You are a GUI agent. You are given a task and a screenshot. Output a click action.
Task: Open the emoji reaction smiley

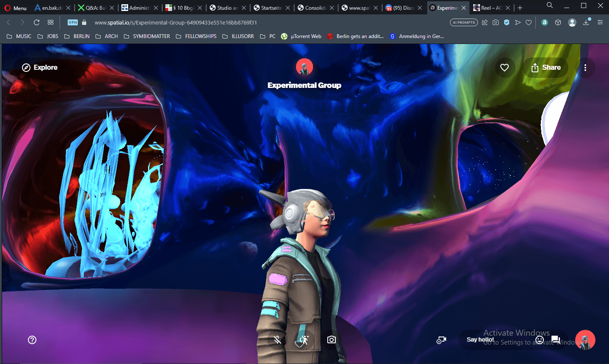540,340
